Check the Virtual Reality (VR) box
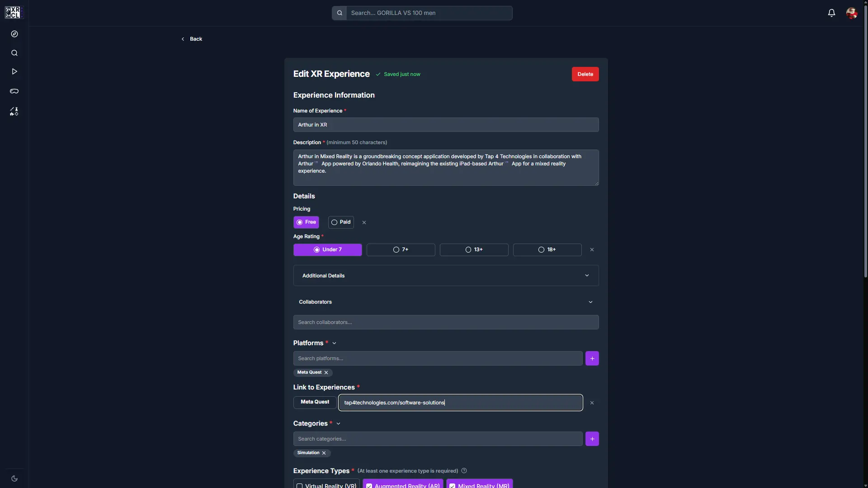The image size is (868, 488). pyautogui.click(x=300, y=485)
